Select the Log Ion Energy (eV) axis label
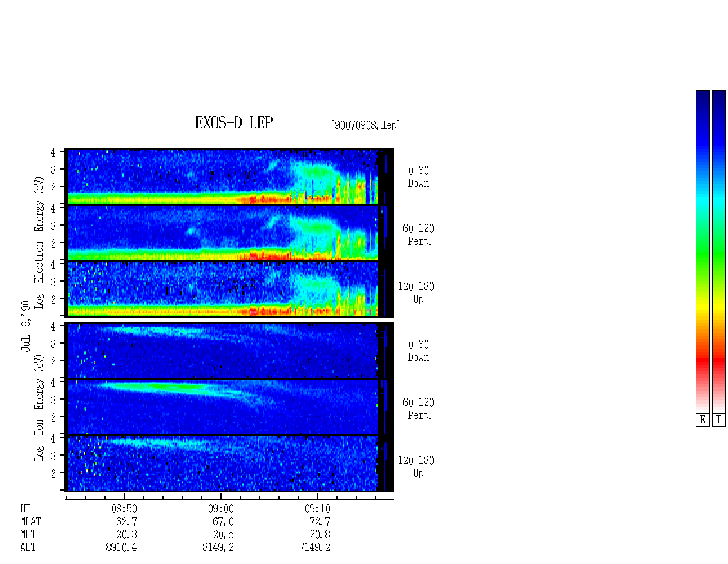This screenshot has width=728, height=564. tap(39, 407)
